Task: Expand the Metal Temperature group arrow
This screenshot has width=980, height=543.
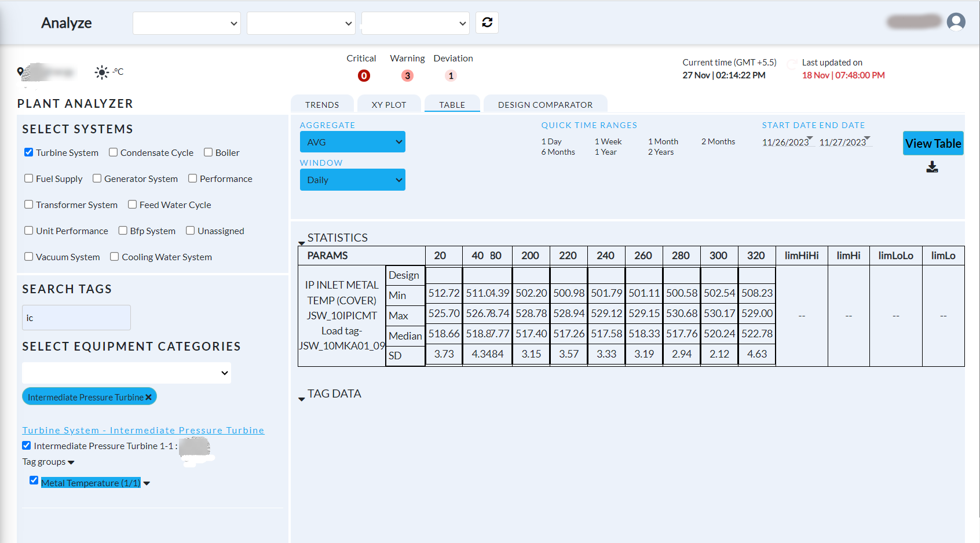Action: click(147, 483)
